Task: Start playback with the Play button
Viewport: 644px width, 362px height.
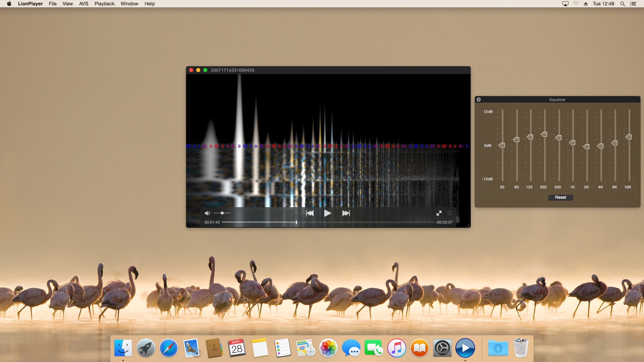Action: coord(328,213)
